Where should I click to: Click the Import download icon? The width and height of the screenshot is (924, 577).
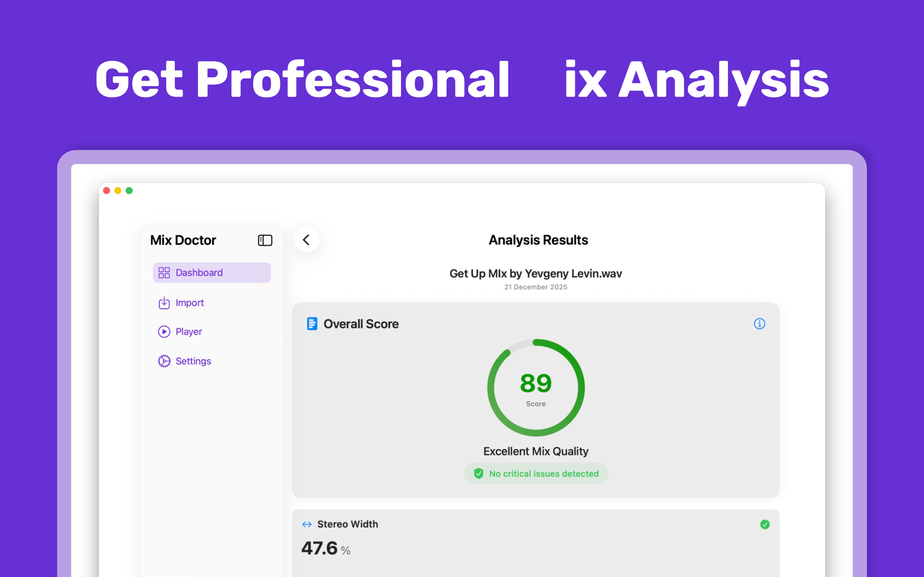point(164,303)
